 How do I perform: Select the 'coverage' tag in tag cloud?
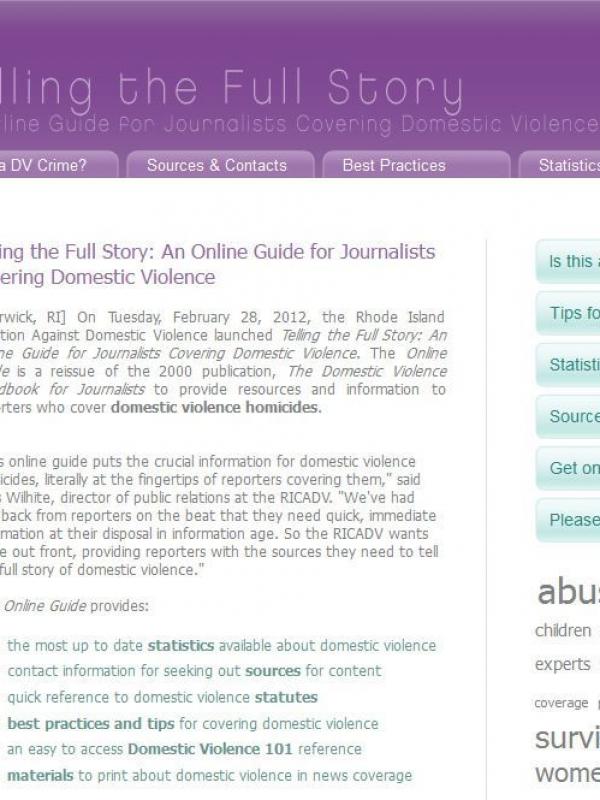tap(561, 703)
